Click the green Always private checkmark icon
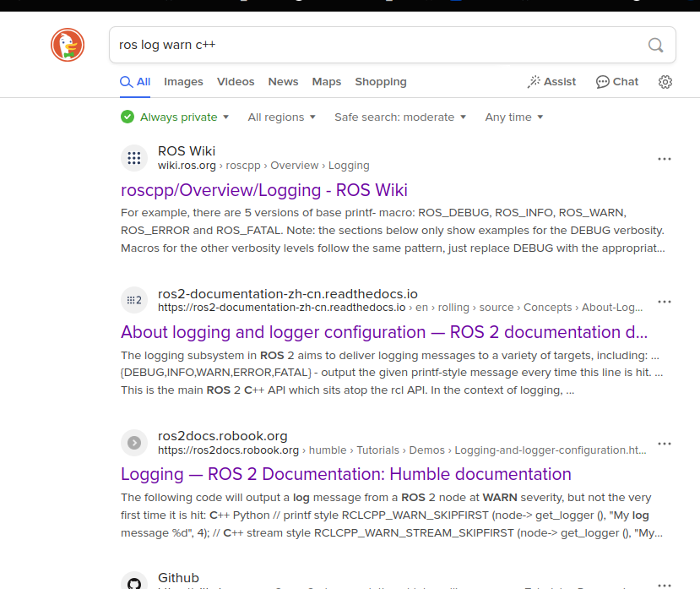 [x=128, y=117]
